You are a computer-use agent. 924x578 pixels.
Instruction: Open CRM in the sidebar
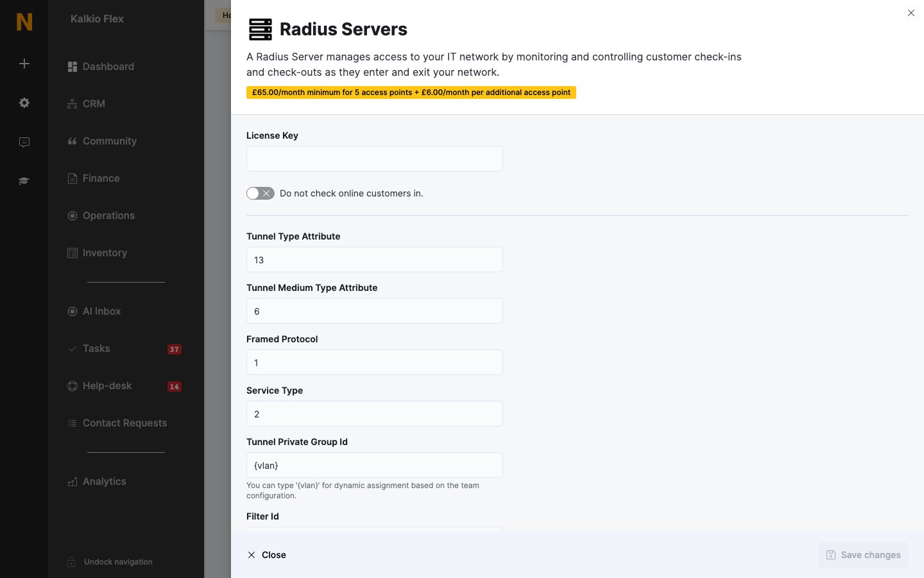click(x=87, y=104)
